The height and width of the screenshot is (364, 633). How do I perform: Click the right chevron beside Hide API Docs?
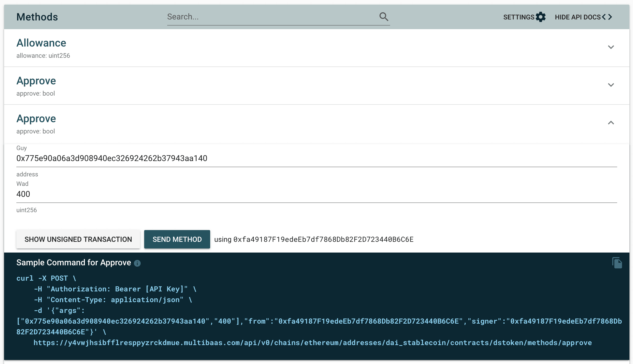point(610,17)
